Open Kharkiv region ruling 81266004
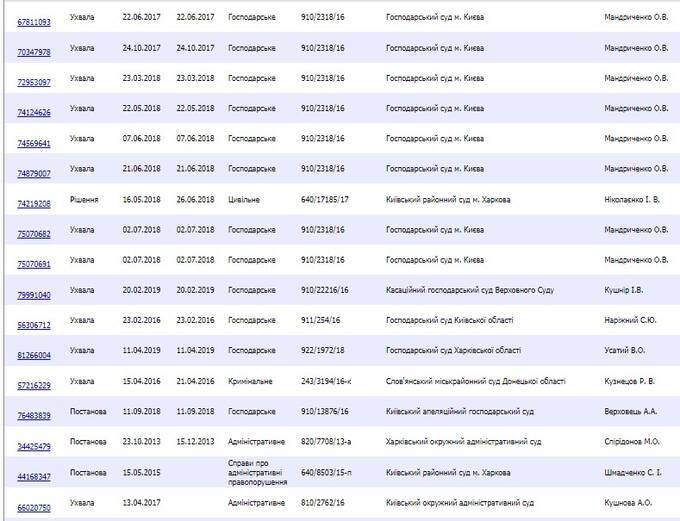The width and height of the screenshot is (680, 521). [34, 354]
